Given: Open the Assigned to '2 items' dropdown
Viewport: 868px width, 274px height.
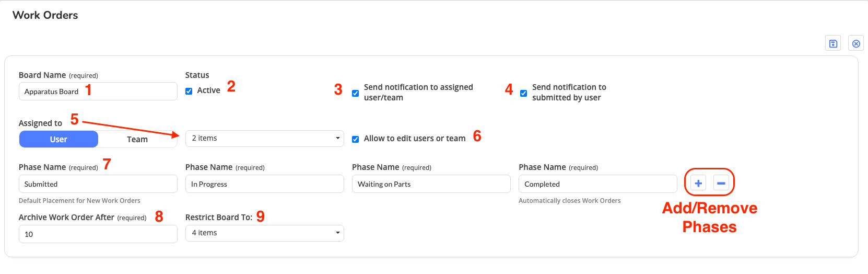Looking at the screenshot, I should click(265, 139).
